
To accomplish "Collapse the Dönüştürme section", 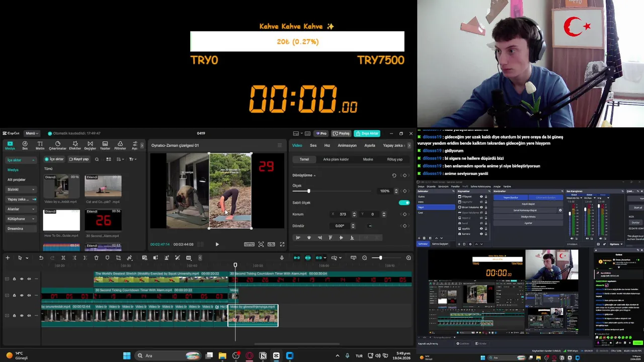I will point(314,175).
